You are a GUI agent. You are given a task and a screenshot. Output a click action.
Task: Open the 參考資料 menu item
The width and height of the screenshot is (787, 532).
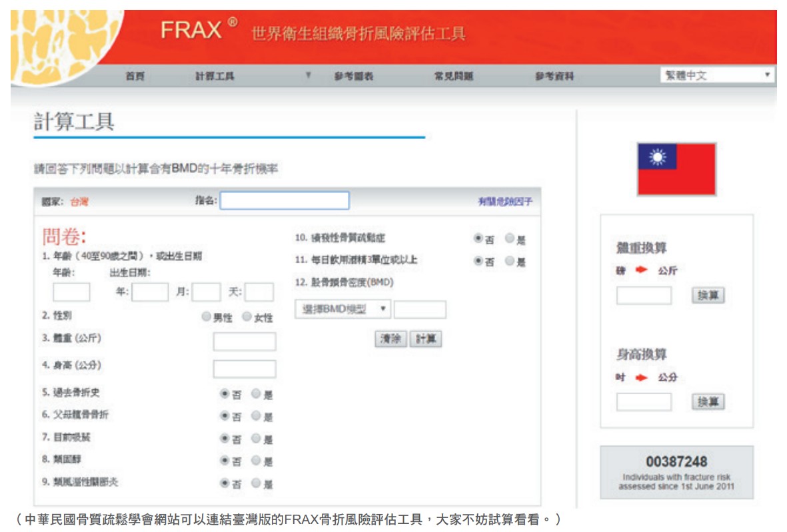coord(554,76)
